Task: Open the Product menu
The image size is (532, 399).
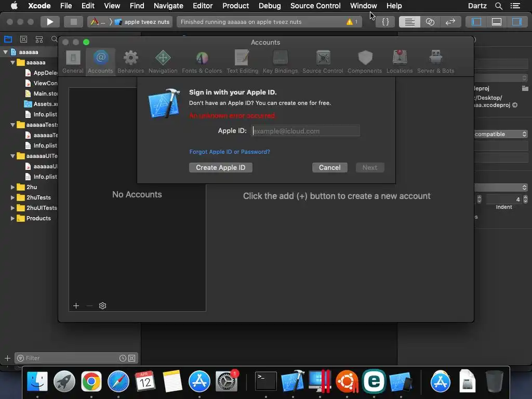Action: point(235,6)
